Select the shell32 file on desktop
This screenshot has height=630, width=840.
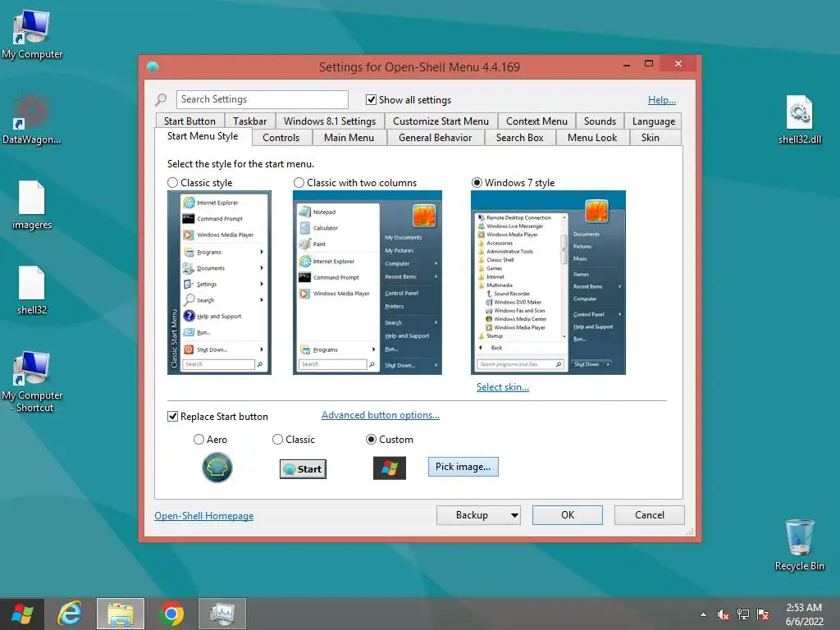(32, 290)
